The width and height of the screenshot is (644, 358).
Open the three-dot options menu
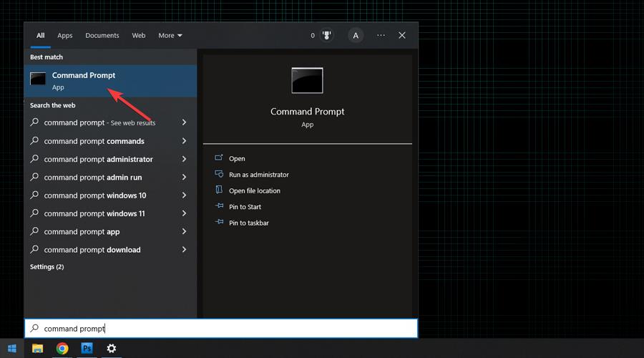click(381, 35)
